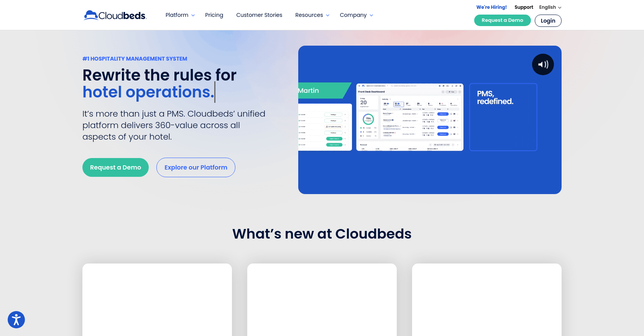Click the We're Hiring! link
The width and height of the screenshot is (644, 336).
(491, 7)
